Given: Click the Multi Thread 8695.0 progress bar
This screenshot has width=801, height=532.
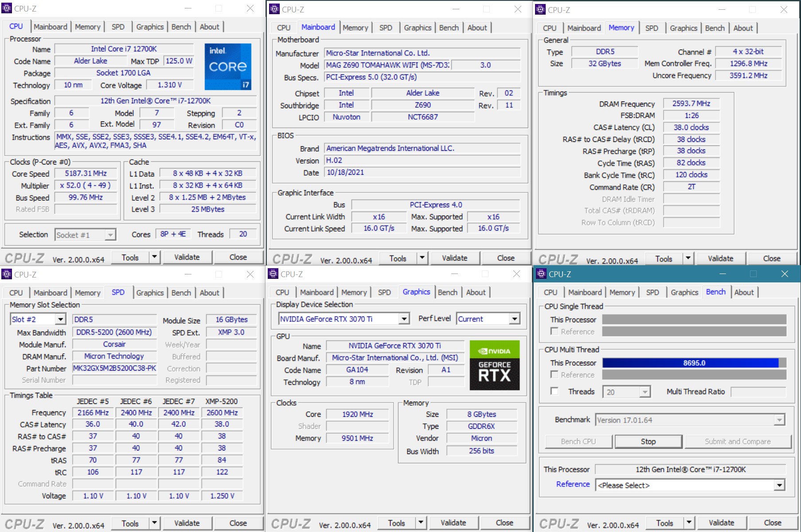Looking at the screenshot, I should click(x=694, y=363).
